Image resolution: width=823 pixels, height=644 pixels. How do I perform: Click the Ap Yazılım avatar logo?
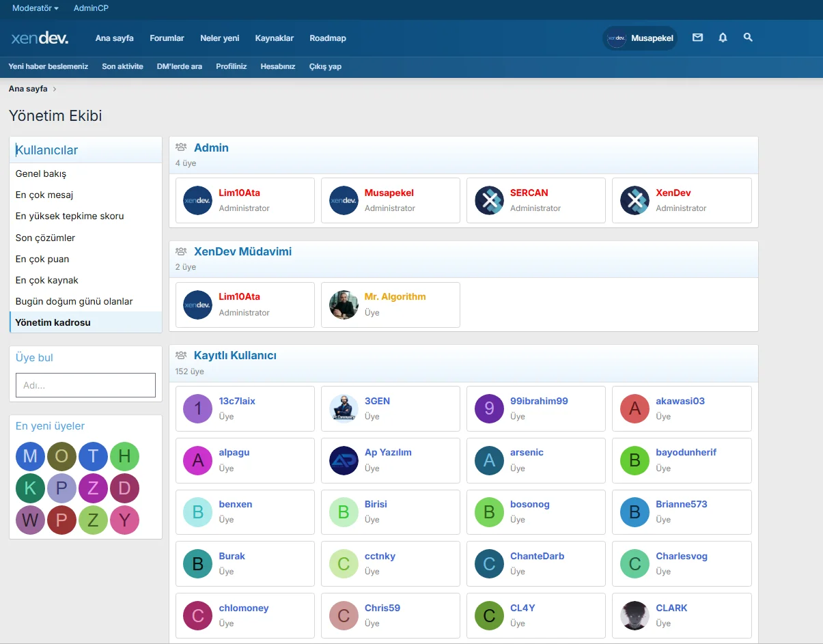click(x=344, y=460)
